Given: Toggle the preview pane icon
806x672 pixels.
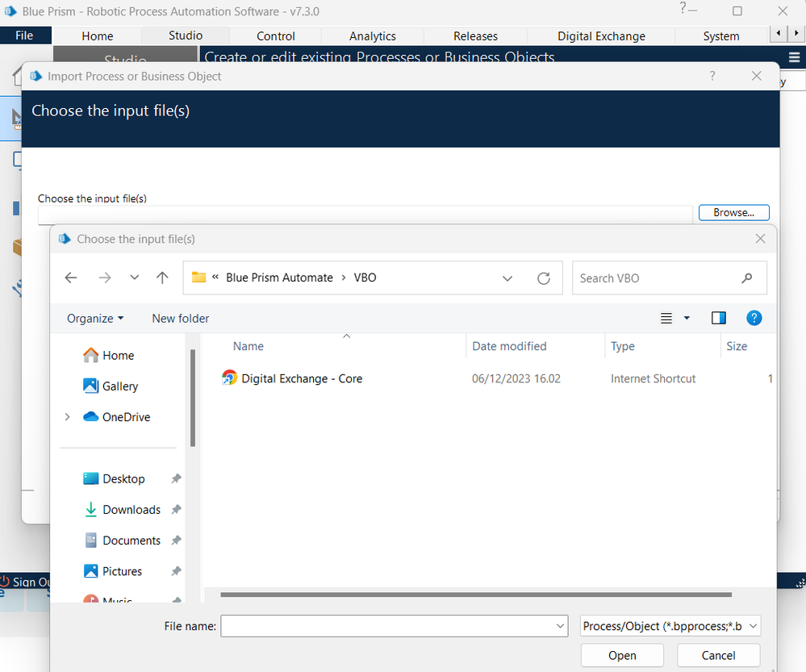Looking at the screenshot, I should point(718,318).
